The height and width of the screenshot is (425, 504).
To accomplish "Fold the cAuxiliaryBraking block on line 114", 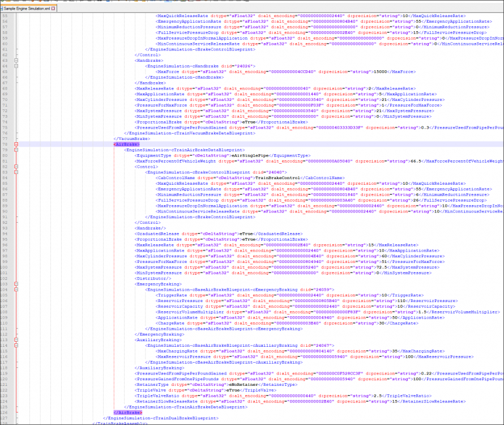I will pos(16,345).
